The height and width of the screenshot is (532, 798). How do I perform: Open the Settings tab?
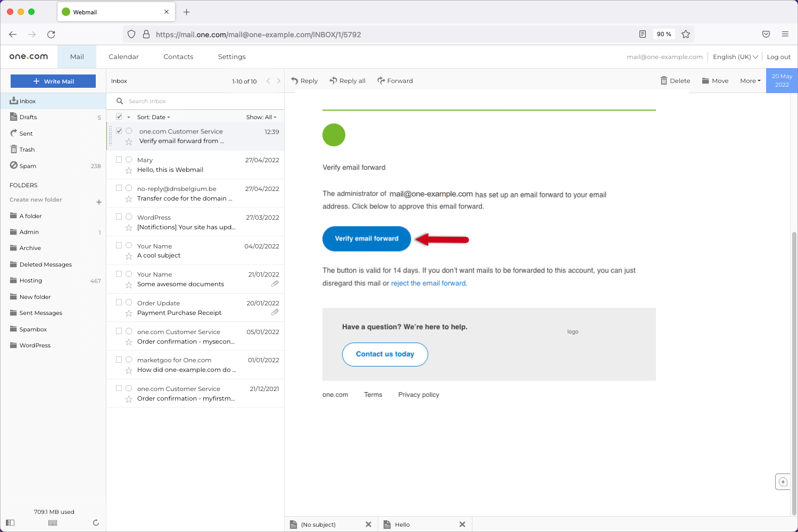(232, 57)
